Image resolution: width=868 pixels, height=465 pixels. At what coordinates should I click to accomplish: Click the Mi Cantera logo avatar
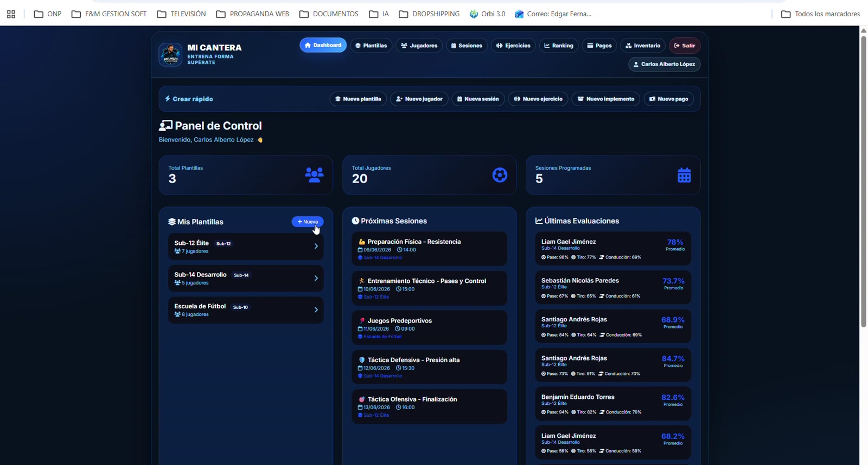(x=170, y=55)
